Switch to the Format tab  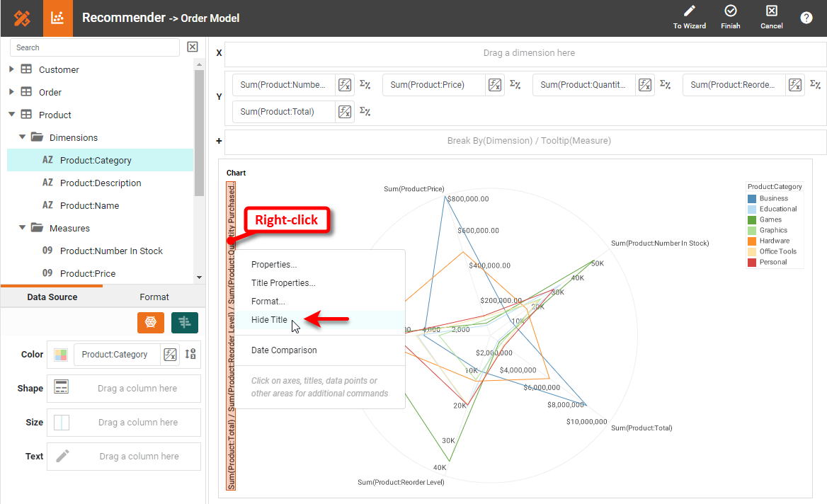pos(154,297)
